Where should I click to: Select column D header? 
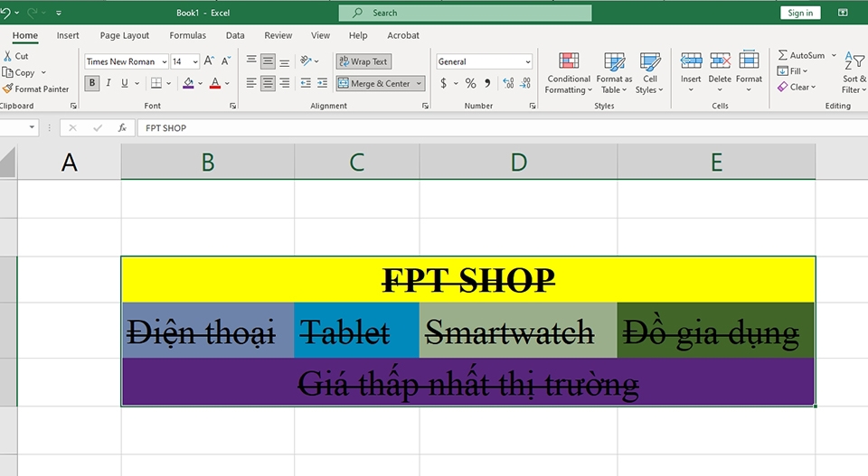519,162
